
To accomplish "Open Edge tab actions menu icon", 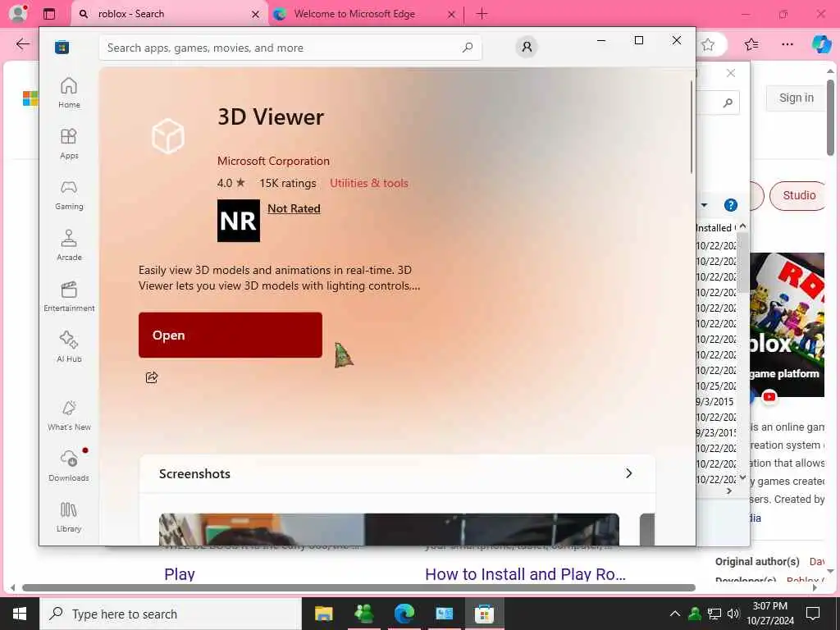I will [49, 14].
